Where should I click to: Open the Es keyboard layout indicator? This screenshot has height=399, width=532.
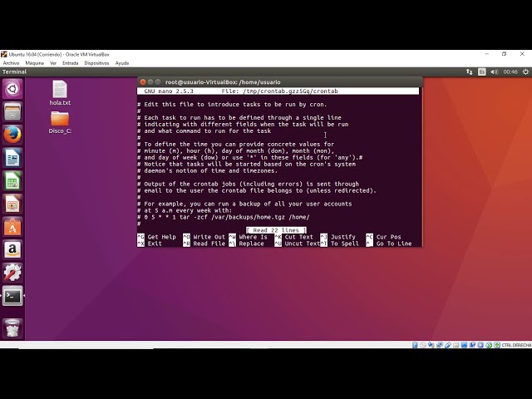click(x=482, y=72)
